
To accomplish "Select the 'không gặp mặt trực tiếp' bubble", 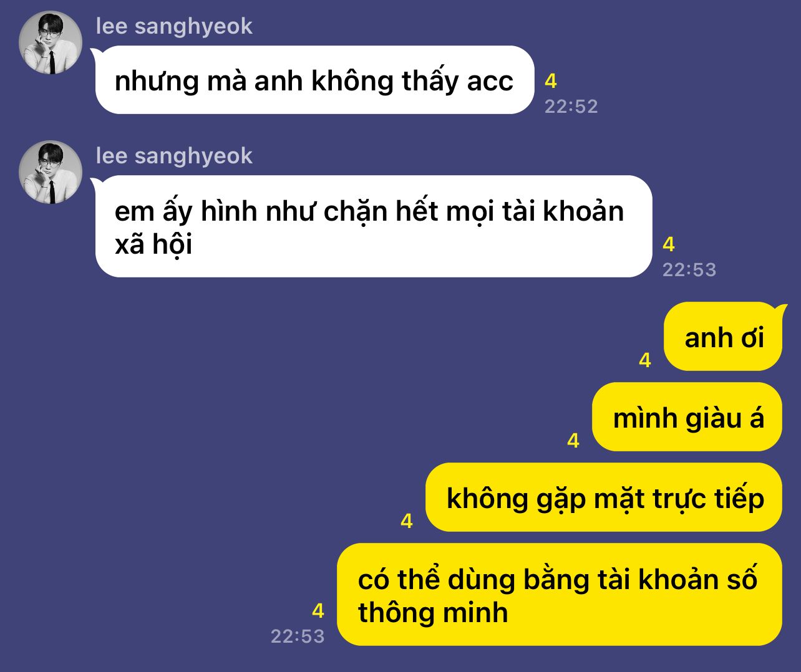I will [x=604, y=497].
